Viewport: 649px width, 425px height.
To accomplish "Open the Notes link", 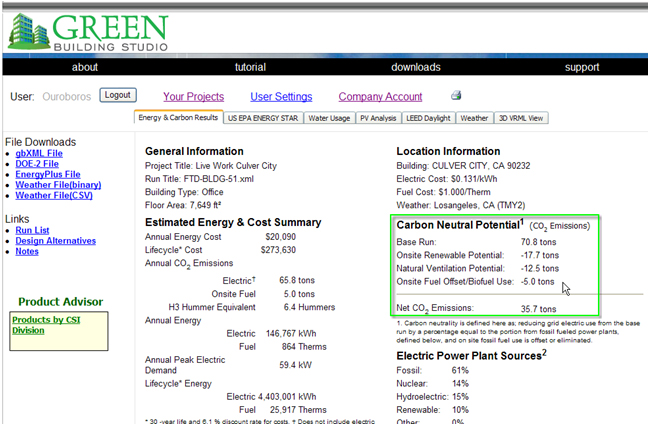I will point(27,251).
